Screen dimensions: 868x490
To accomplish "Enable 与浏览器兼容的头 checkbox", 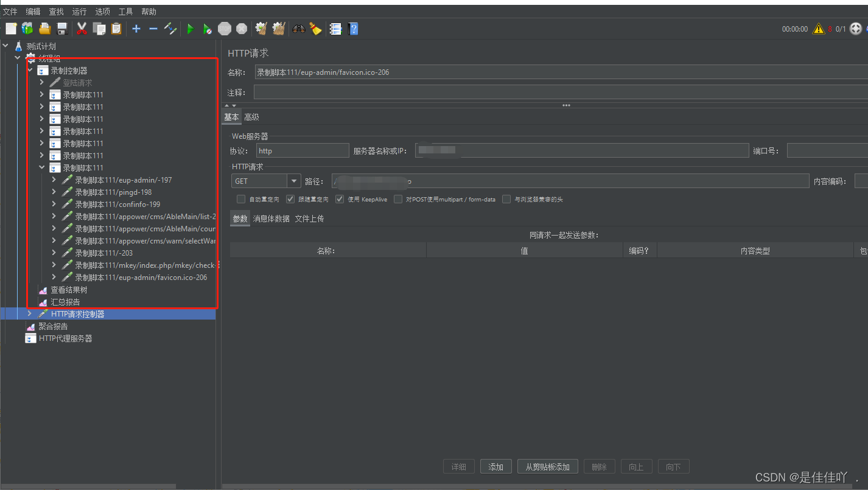I will coord(506,199).
